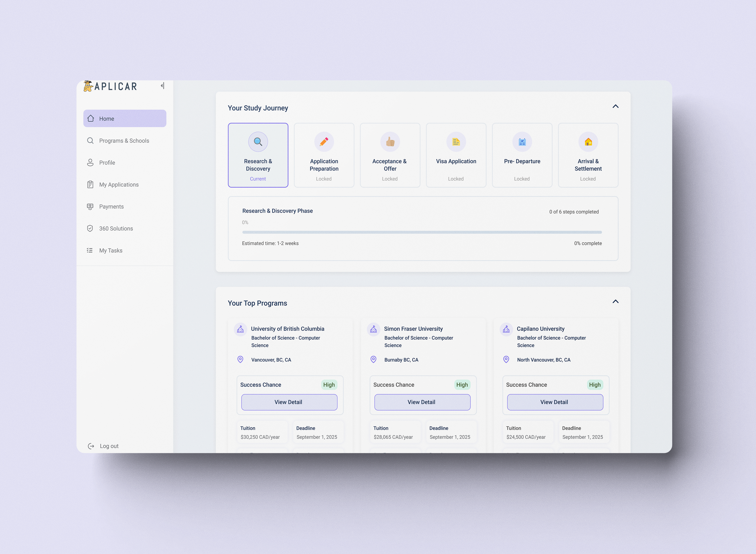Image resolution: width=756 pixels, height=554 pixels.
Task: Switch to My Applications section
Action: [119, 184]
